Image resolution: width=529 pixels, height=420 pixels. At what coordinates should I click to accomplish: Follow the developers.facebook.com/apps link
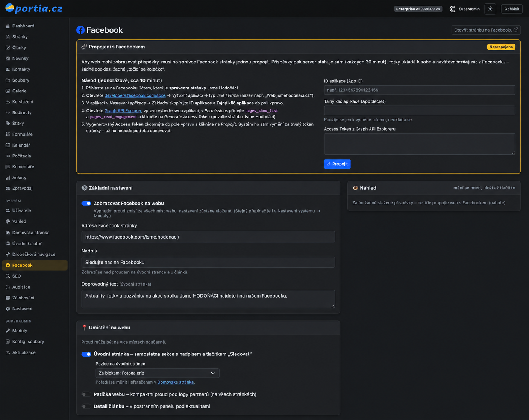[x=135, y=95]
